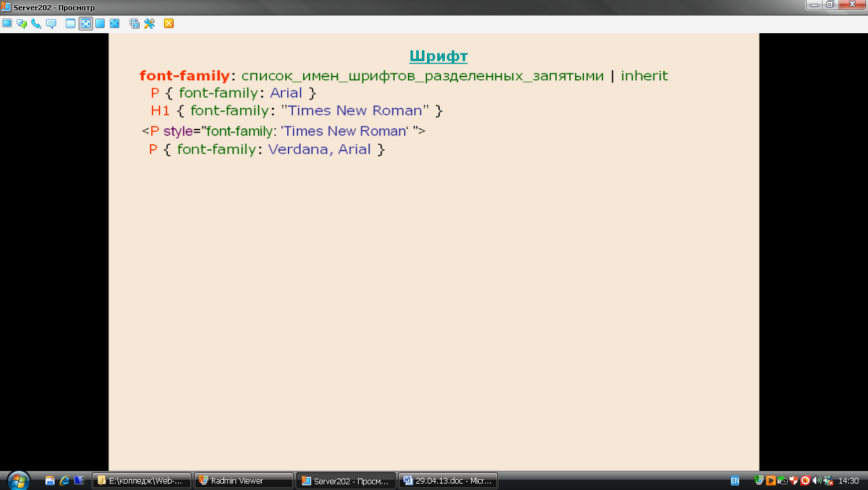Select fullscreen stretch icon with four arrows
This screenshot has height=490, width=868.
coord(115,24)
